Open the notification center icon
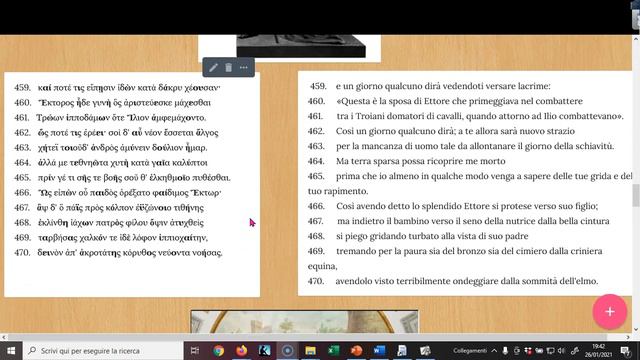This screenshot has width=640, height=360. (625, 351)
